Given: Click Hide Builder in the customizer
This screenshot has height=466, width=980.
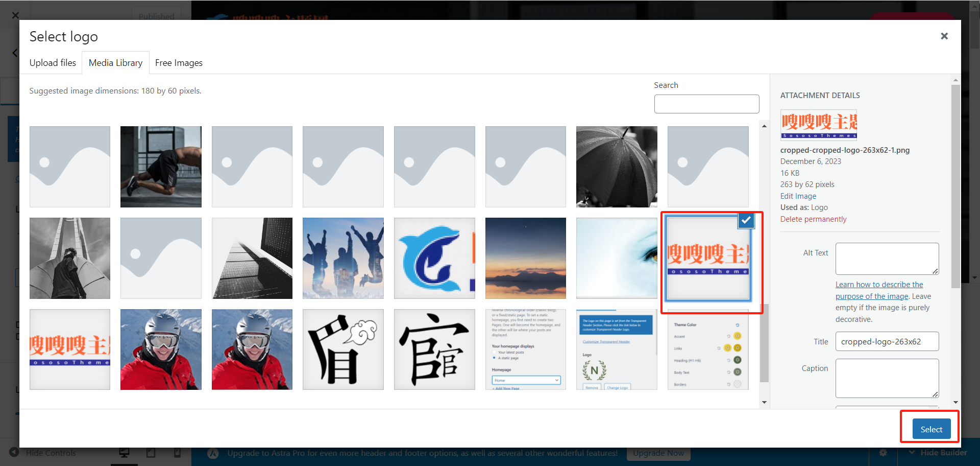Looking at the screenshot, I should pyautogui.click(x=938, y=453).
